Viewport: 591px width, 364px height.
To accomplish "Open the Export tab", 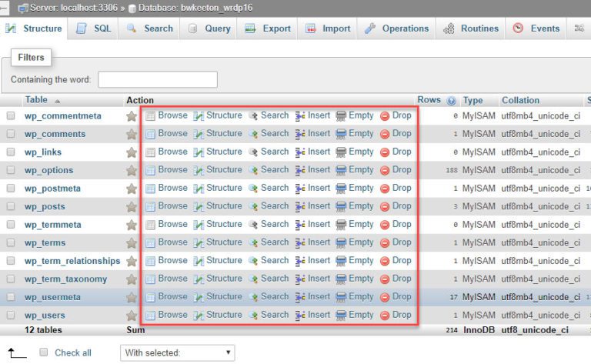I will [x=268, y=28].
